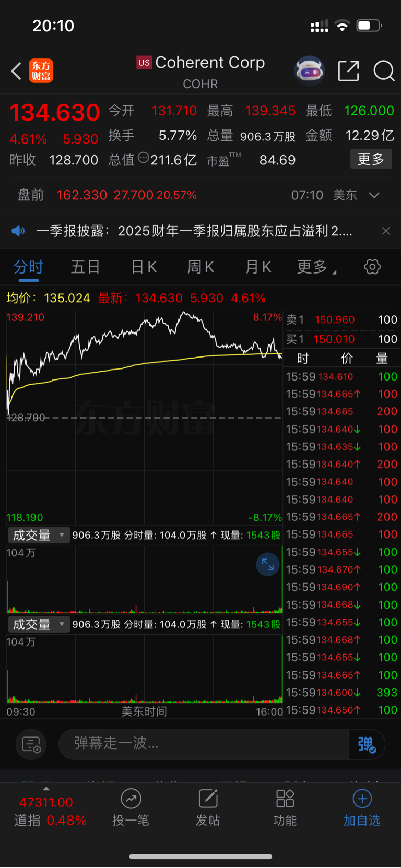Tap the Coherent Corp title
This screenshot has height=868, width=401.
pos(210,63)
